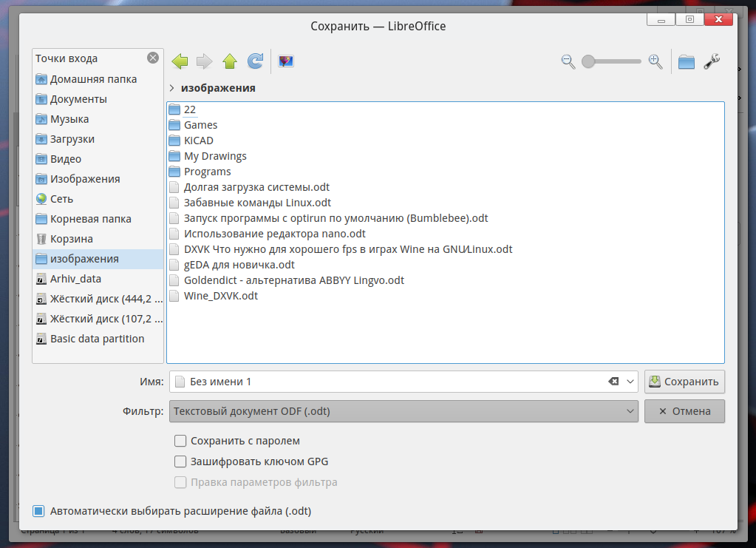The image size is (756, 548).
Task: Open the wrench options menu
Action: click(x=712, y=61)
